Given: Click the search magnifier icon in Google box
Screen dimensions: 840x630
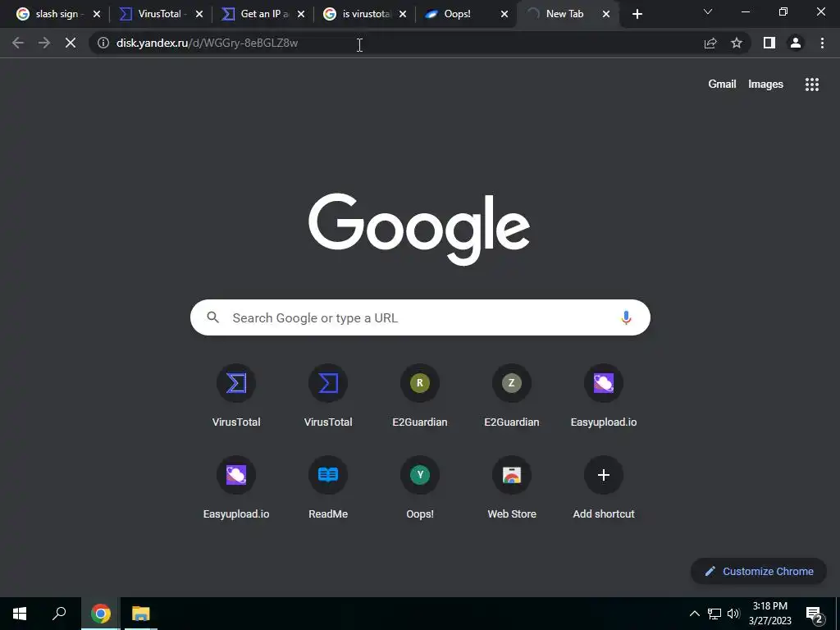Looking at the screenshot, I should click(x=212, y=317).
